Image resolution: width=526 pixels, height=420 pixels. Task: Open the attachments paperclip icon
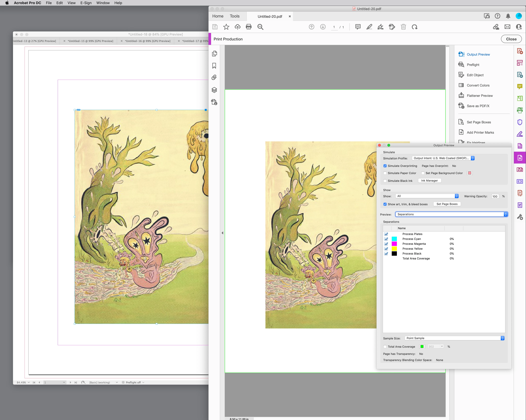(214, 78)
